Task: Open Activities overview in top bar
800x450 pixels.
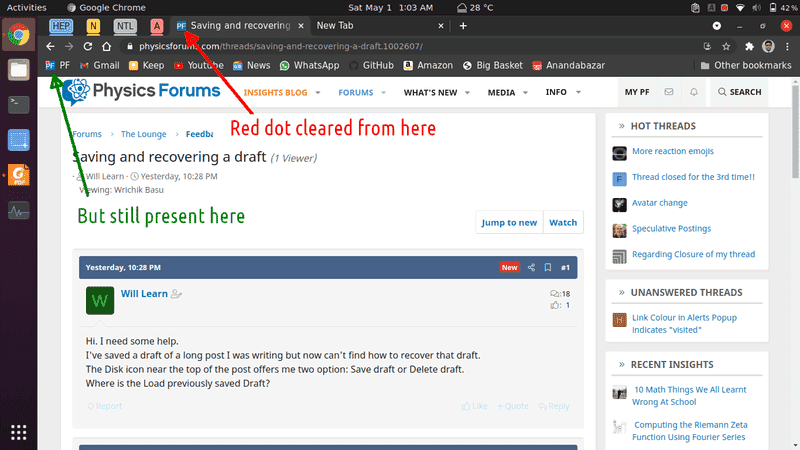Action: (27, 8)
